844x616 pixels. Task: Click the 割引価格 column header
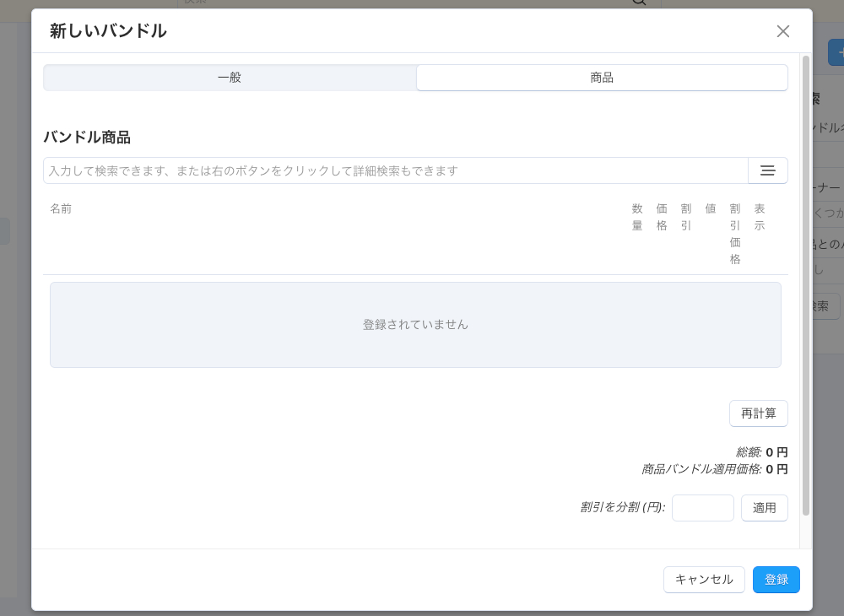735,234
